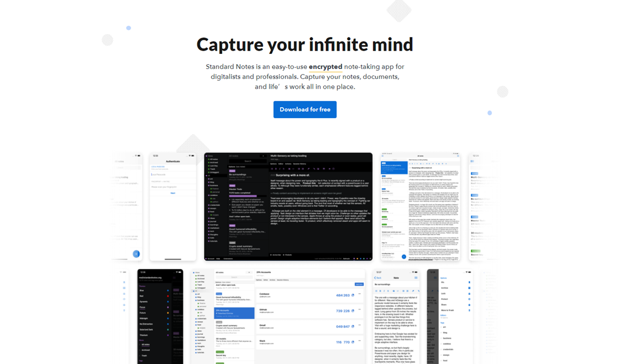Choose Protect in the phone Options list
The image size is (621, 364).
click(455, 299)
